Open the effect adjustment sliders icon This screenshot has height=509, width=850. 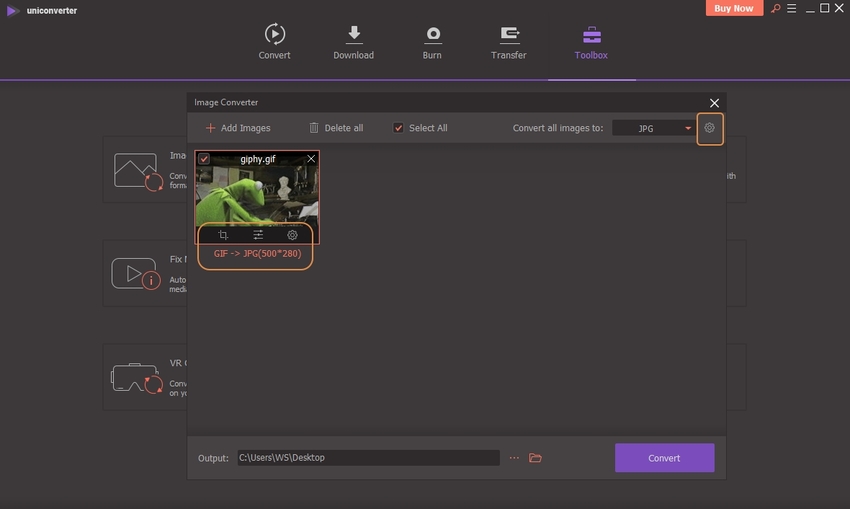258,235
